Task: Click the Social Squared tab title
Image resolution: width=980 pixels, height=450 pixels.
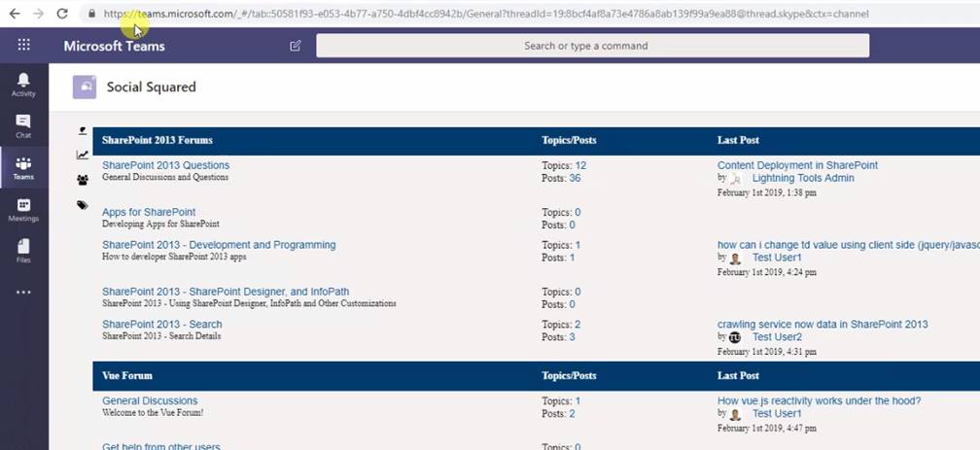Action: (152, 87)
